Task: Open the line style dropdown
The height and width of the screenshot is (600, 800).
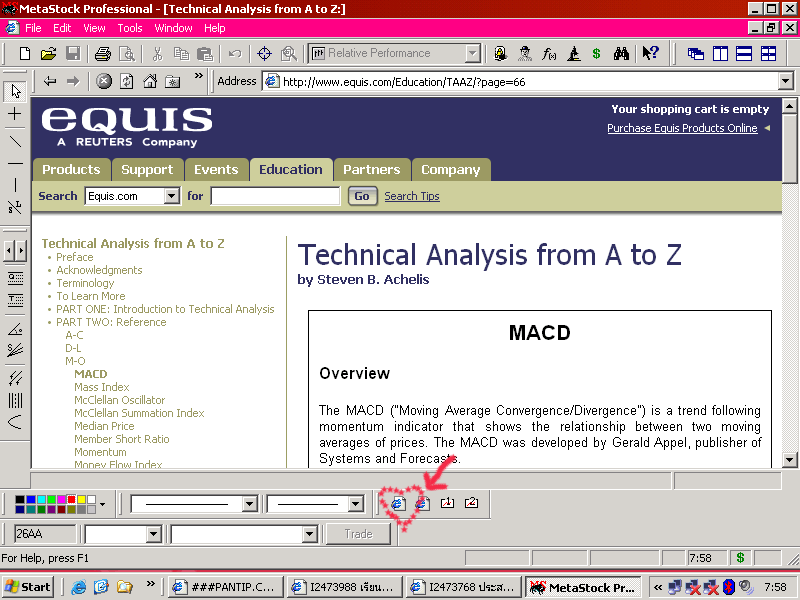Action: coord(249,504)
